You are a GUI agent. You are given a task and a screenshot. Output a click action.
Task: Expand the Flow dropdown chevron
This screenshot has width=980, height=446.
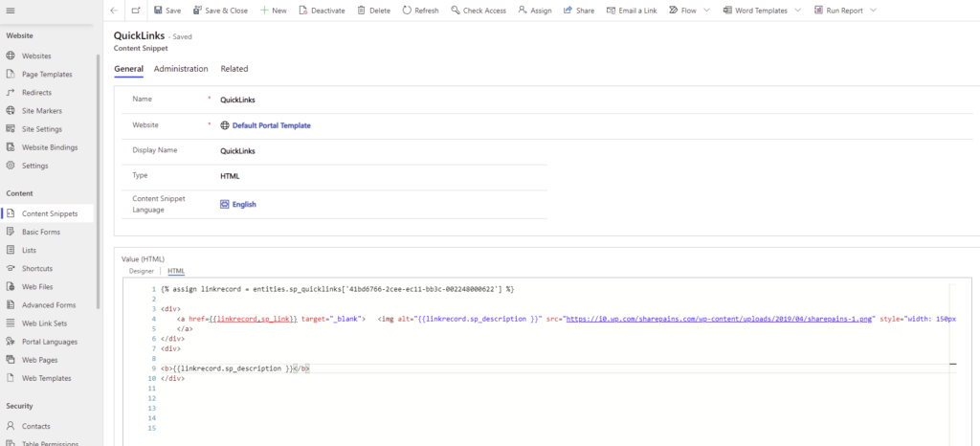tap(707, 11)
